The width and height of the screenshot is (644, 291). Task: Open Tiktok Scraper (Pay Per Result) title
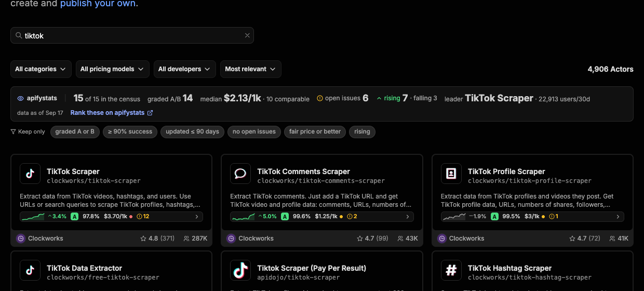pos(312,268)
